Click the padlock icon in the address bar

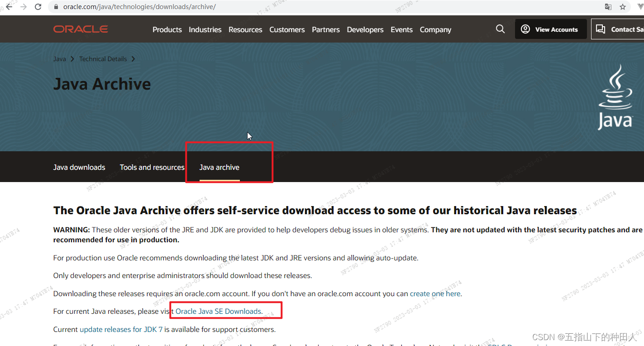(57, 7)
